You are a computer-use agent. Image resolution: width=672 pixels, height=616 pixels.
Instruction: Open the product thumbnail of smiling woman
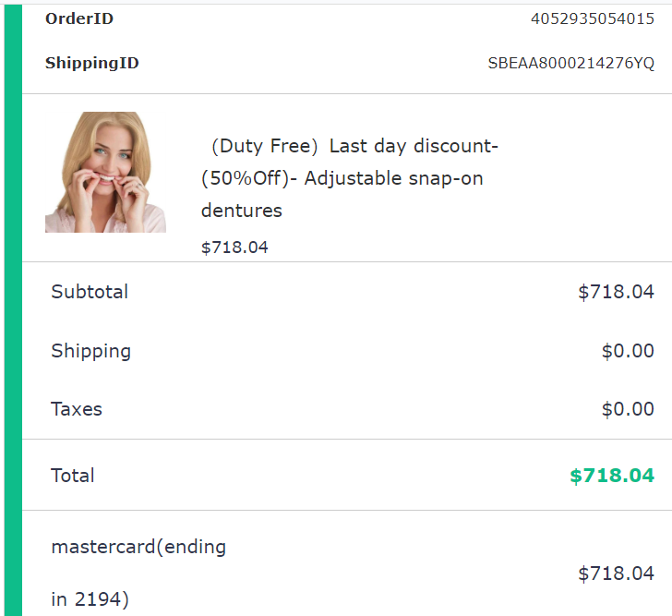[105, 172]
